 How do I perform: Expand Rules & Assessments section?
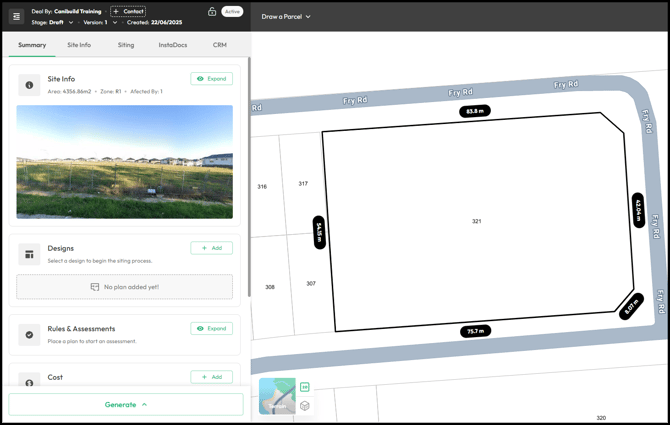pos(212,328)
